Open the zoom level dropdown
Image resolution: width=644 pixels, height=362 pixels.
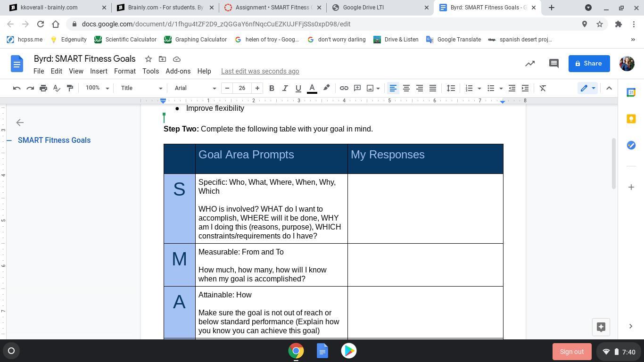97,88
